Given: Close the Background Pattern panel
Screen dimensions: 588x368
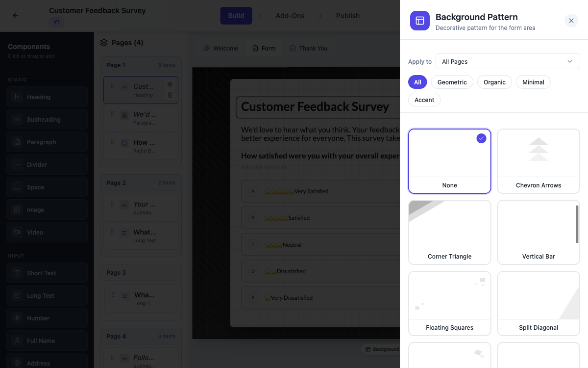Looking at the screenshot, I should point(571,21).
